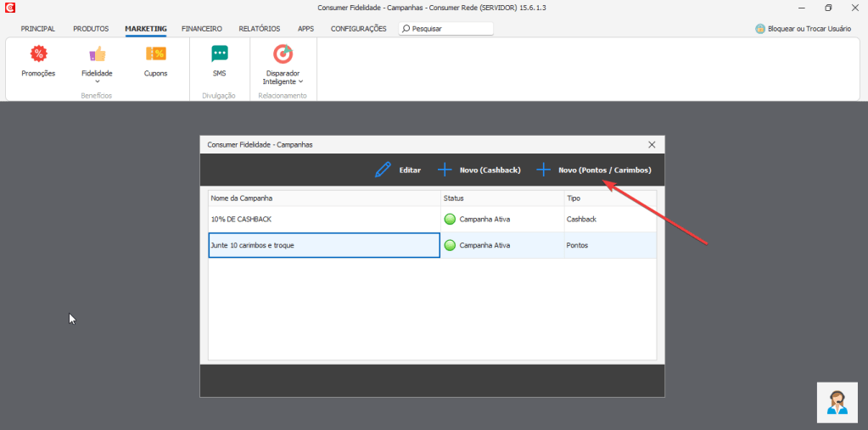Click the Promoções label

pos(38,73)
